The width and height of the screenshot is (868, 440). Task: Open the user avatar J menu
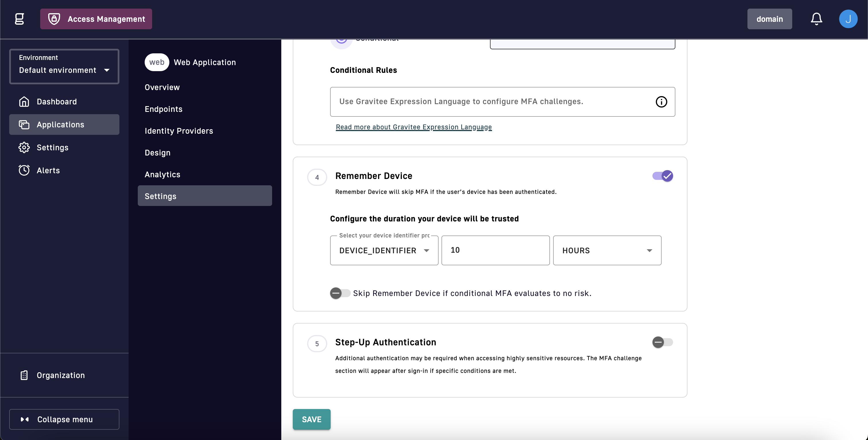pos(848,19)
